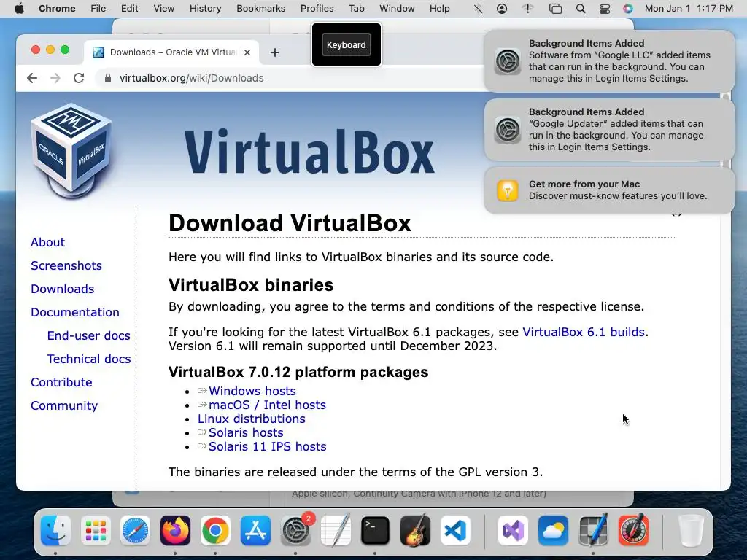The image size is (747, 560).
Task: Download macOS / Intel hosts package
Action: click(267, 405)
